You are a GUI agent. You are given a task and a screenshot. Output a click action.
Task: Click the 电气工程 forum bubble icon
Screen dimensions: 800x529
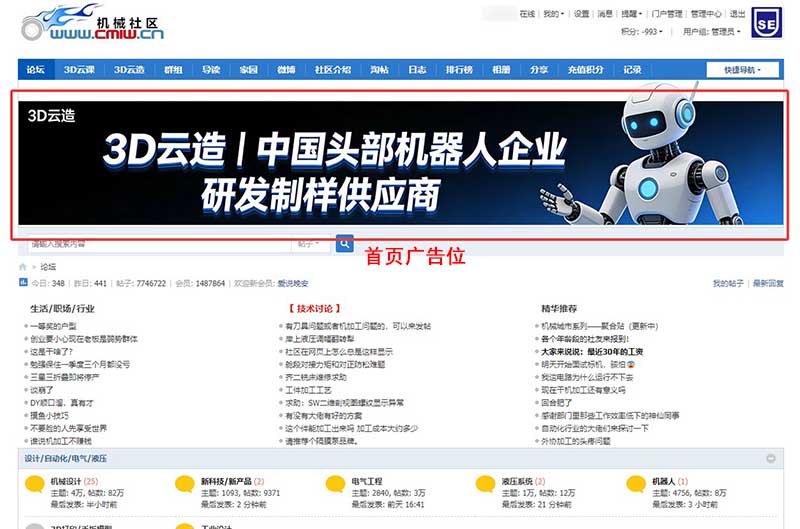tap(335, 485)
